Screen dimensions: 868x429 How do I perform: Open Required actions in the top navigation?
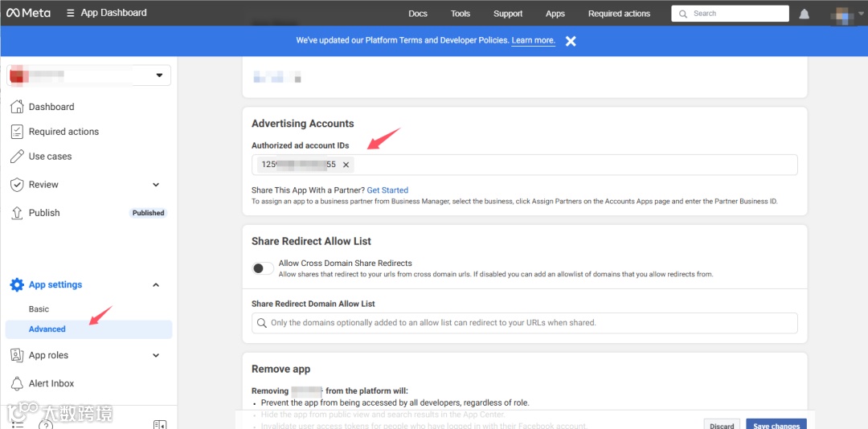point(619,14)
